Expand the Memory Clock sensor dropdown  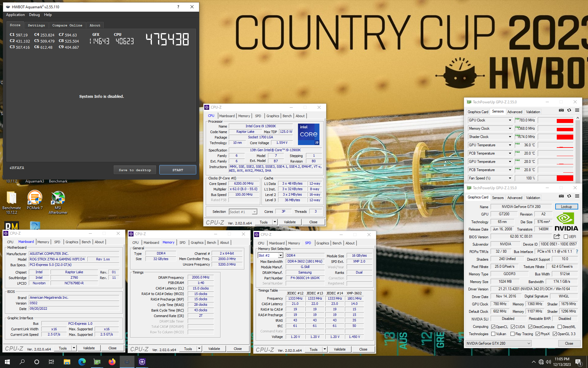coord(510,128)
